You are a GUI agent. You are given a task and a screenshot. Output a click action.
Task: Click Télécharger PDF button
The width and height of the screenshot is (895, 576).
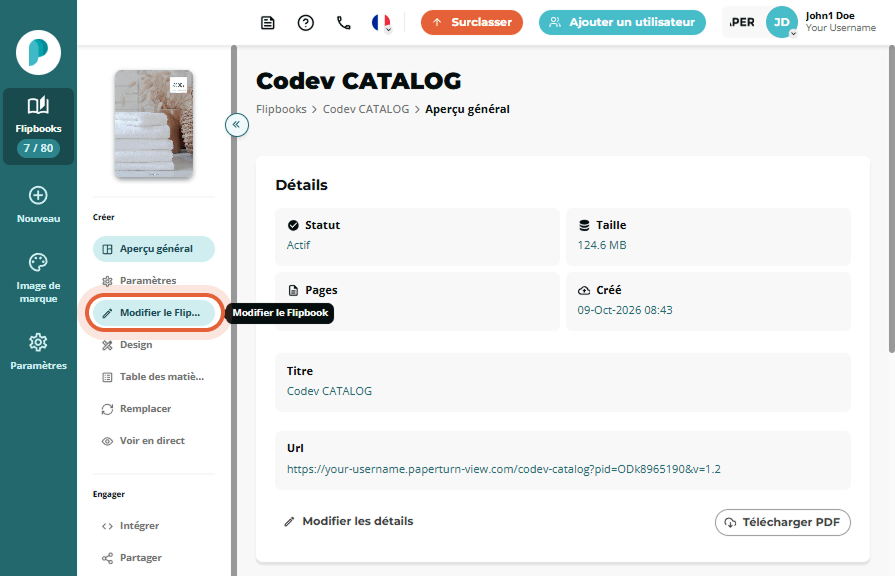pos(783,522)
